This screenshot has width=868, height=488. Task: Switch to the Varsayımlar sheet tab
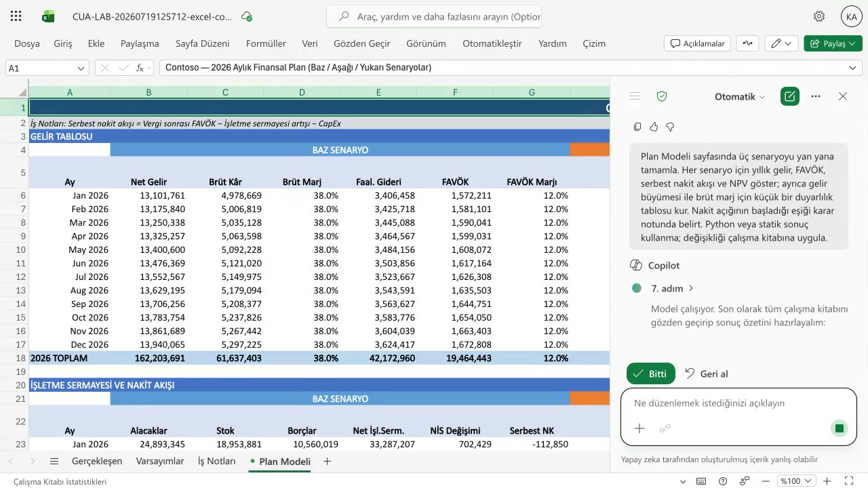160,461
